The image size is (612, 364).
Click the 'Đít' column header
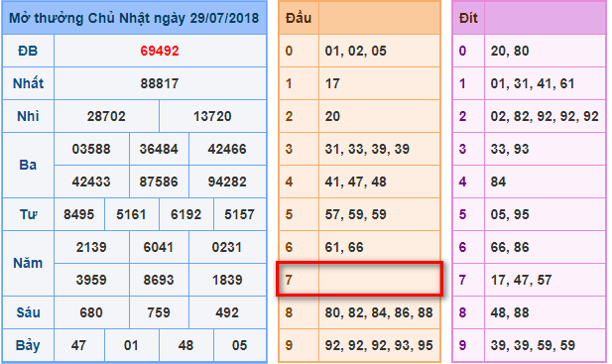pyautogui.click(x=468, y=18)
